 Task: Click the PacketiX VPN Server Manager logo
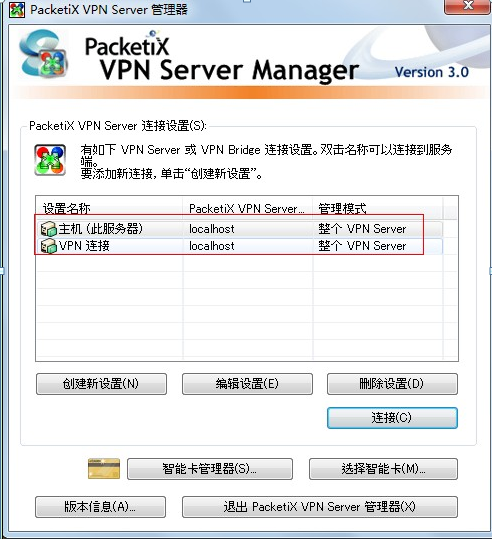click(x=44, y=54)
